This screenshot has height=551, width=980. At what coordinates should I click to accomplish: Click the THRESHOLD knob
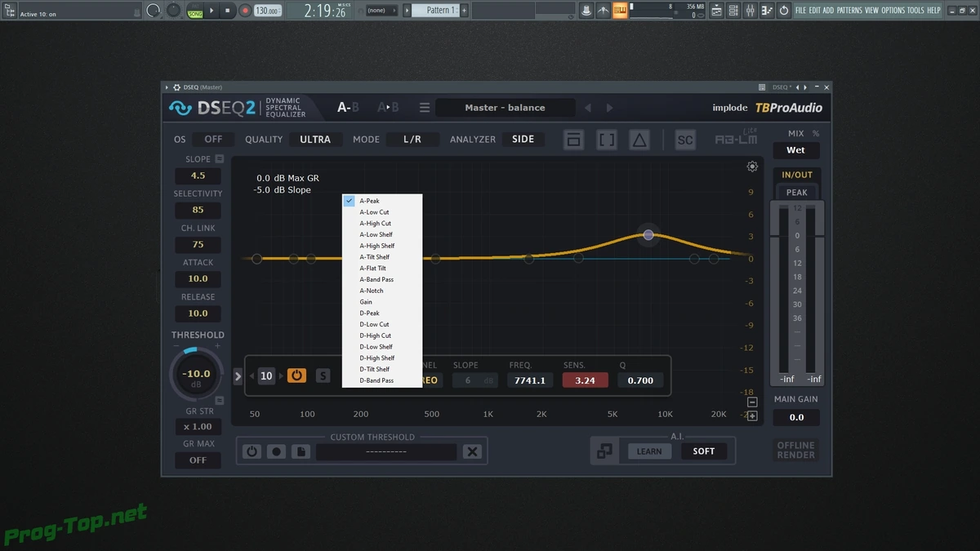[x=196, y=375]
